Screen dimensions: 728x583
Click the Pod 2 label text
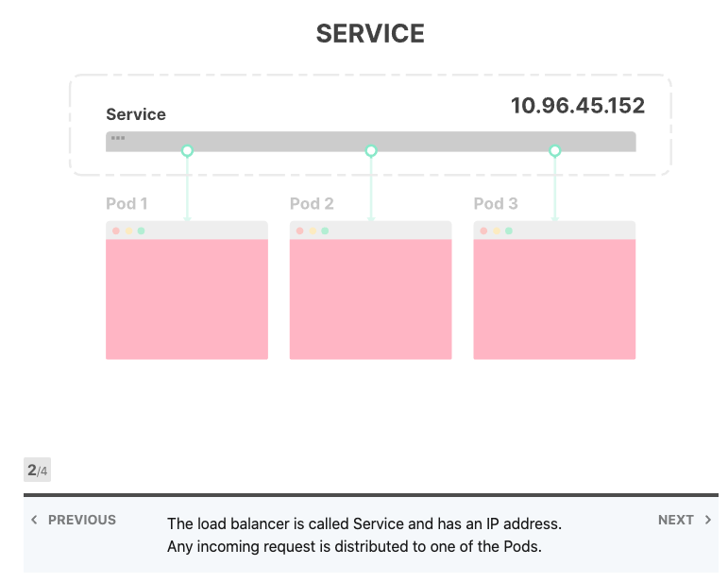[x=312, y=203]
